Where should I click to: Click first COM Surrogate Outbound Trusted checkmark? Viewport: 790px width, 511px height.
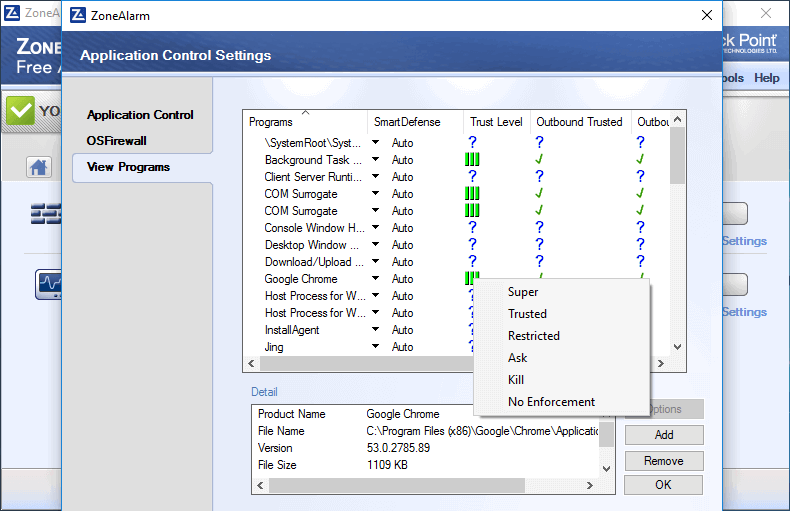539,194
